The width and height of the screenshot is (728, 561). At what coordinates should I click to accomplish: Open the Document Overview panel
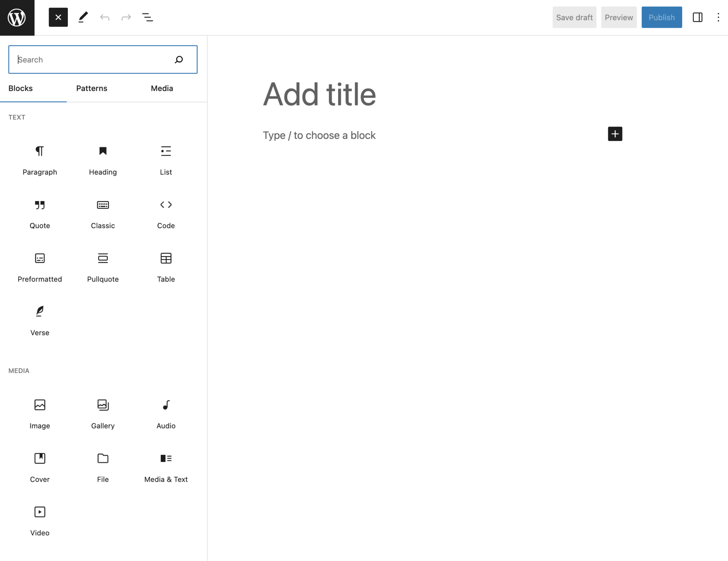click(148, 17)
